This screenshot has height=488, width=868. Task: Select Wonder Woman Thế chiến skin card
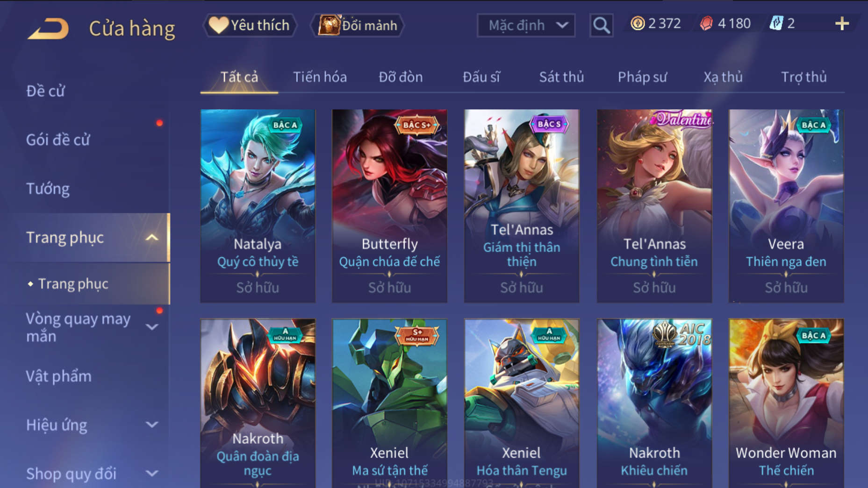click(786, 403)
